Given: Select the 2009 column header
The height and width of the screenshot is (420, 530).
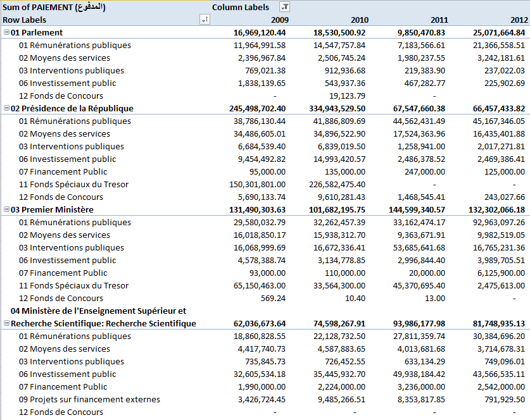Looking at the screenshot, I should 280,20.
